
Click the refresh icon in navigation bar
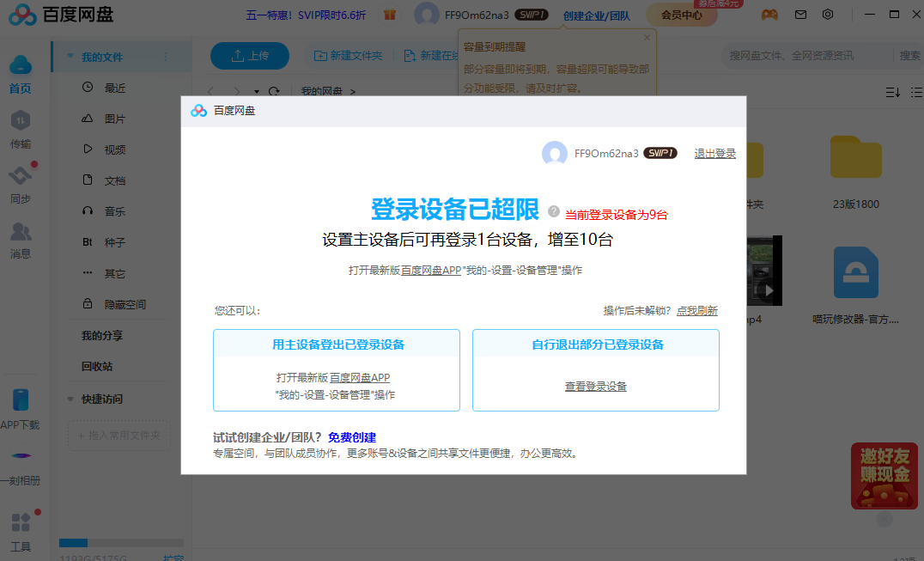274,91
